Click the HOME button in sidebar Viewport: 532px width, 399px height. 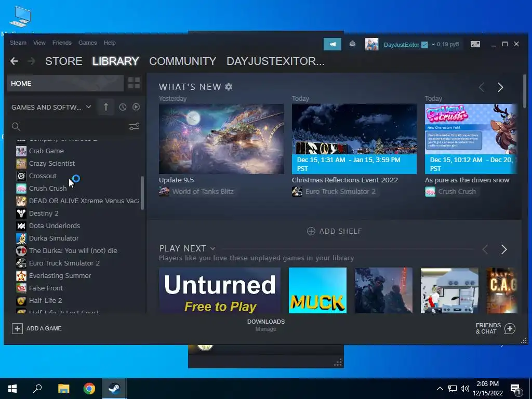(65, 84)
